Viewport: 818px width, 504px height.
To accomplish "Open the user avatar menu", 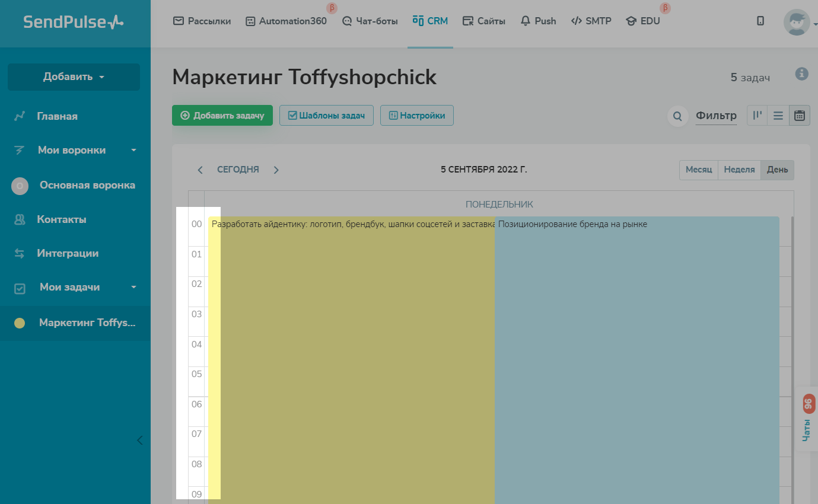I will pyautogui.click(x=797, y=23).
